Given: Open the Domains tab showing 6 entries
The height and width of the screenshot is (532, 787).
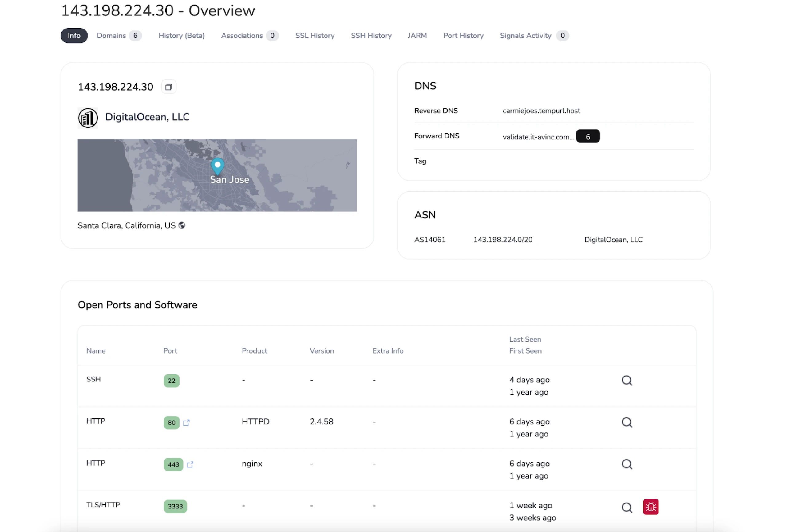Looking at the screenshot, I should click(117, 36).
